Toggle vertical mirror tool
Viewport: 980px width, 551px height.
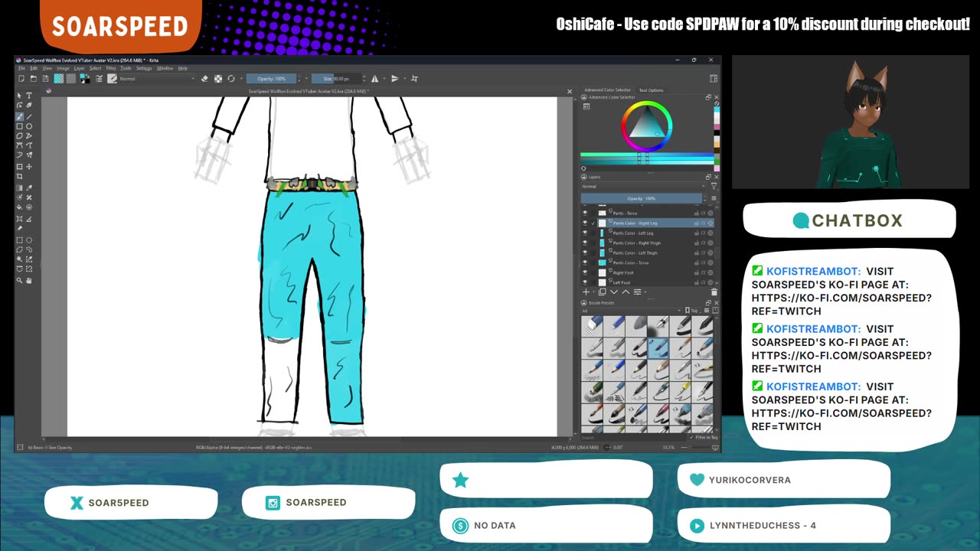click(x=395, y=79)
